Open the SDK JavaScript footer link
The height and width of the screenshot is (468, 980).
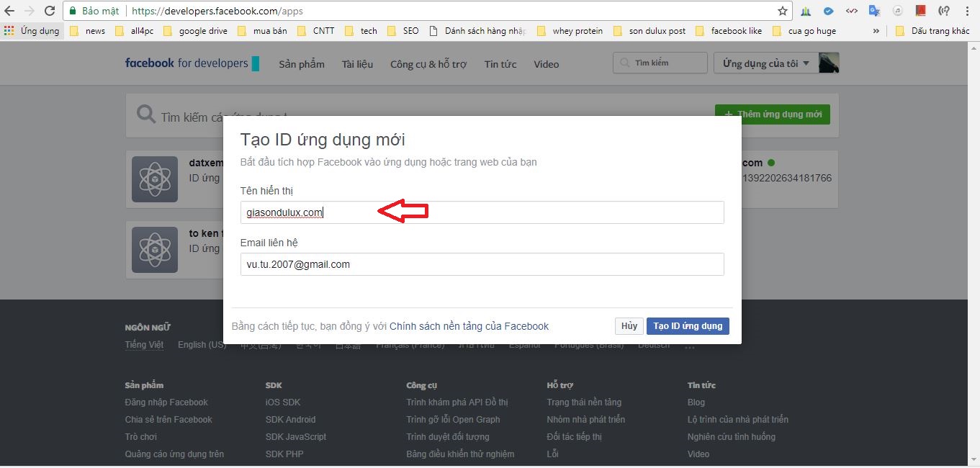pyautogui.click(x=296, y=437)
